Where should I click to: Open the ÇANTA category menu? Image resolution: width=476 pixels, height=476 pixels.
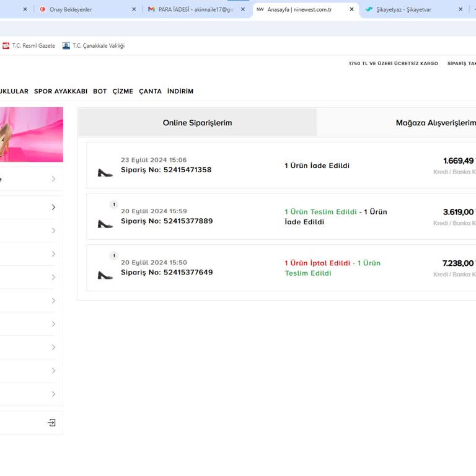point(150,91)
